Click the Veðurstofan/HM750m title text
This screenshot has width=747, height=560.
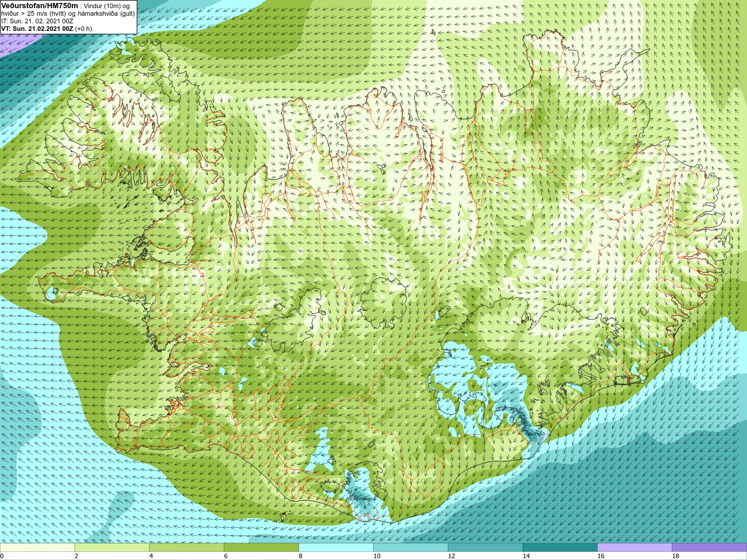pyautogui.click(x=39, y=5)
